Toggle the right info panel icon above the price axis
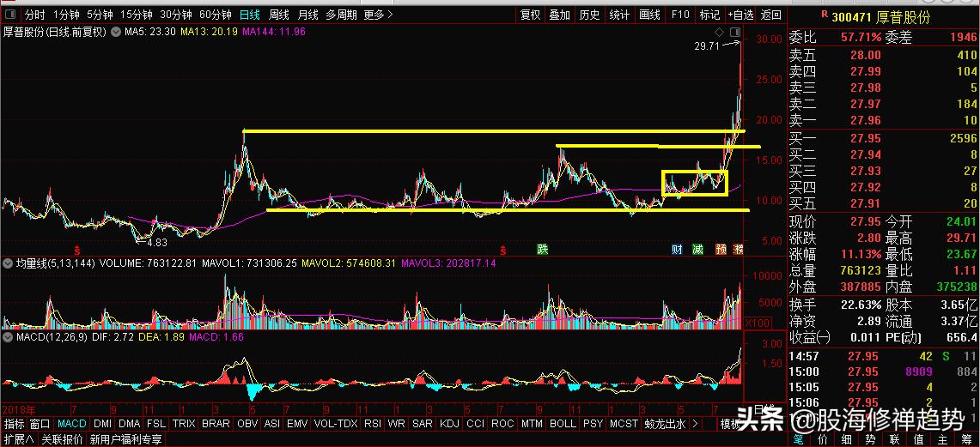 click(x=735, y=32)
